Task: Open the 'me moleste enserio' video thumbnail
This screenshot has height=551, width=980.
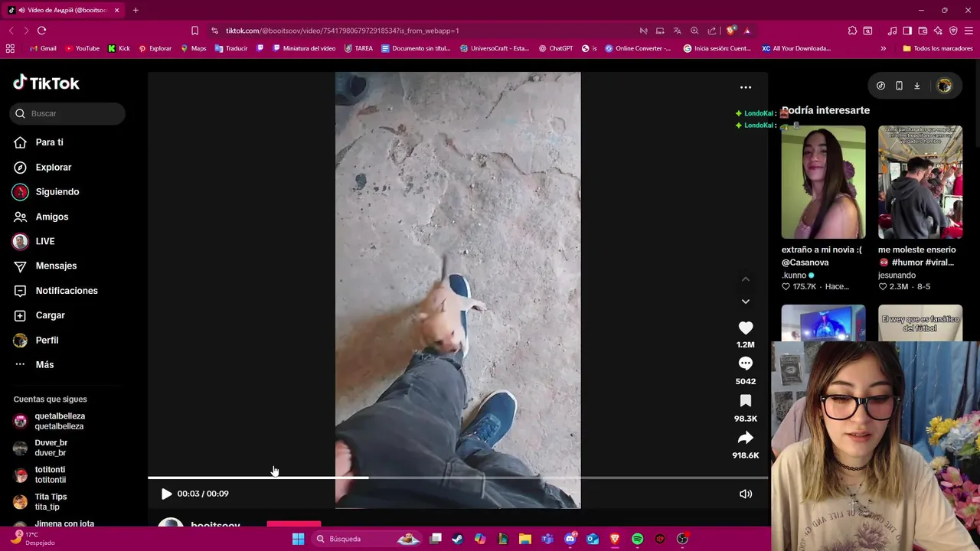Action: click(920, 182)
